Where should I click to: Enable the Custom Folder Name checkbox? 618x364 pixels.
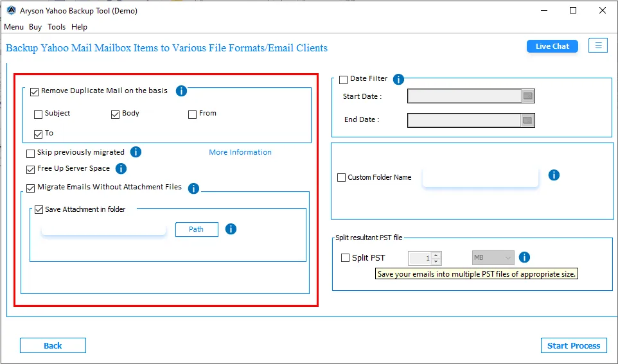pyautogui.click(x=341, y=177)
